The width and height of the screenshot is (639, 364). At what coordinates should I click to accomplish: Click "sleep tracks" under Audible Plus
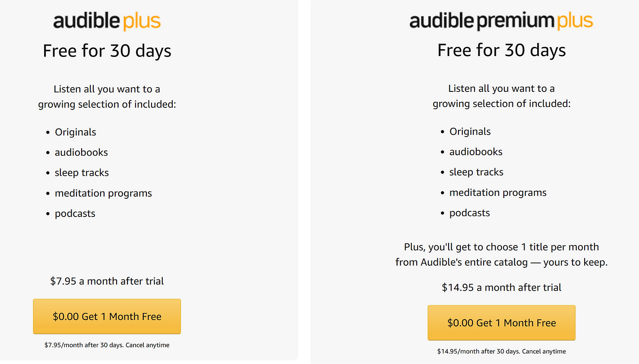point(82,173)
